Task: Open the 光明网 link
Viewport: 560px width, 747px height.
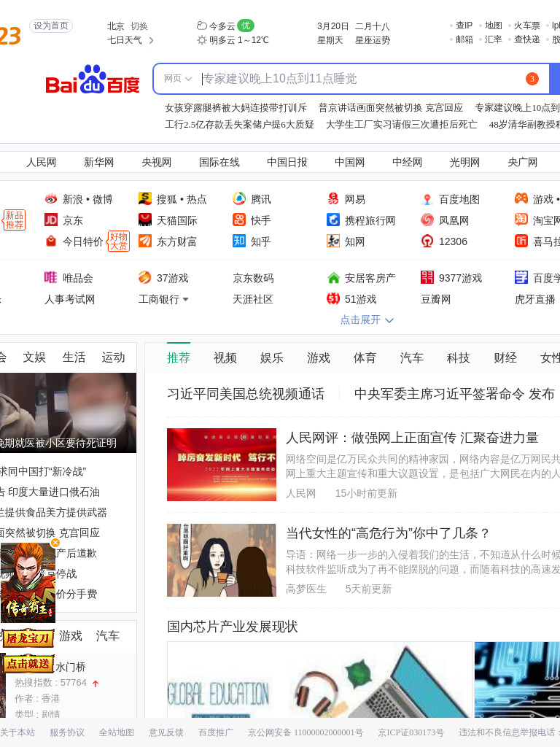Action: point(464,163)
